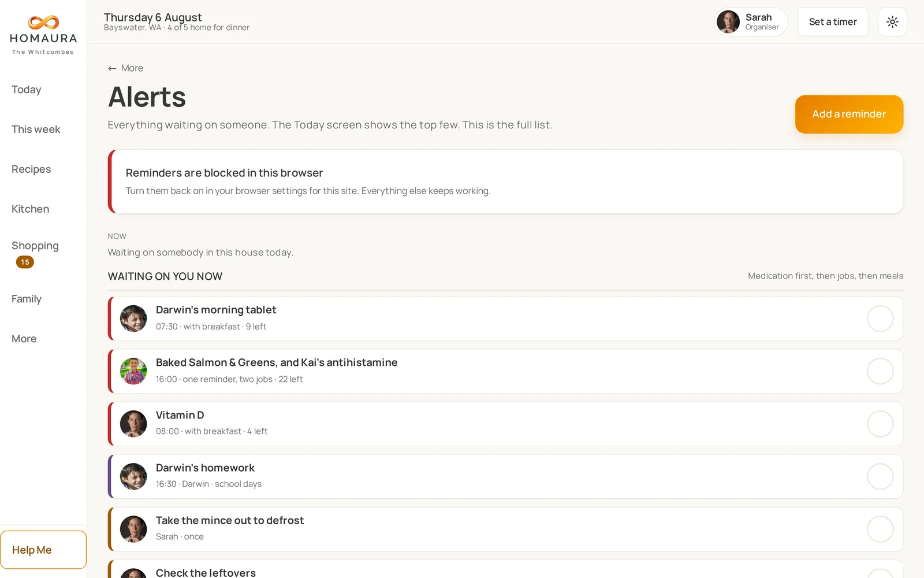Screen dimensions: 924x578
Task: Click Kai's avatar on Baked Salmon row
Action: coord(133,371)
